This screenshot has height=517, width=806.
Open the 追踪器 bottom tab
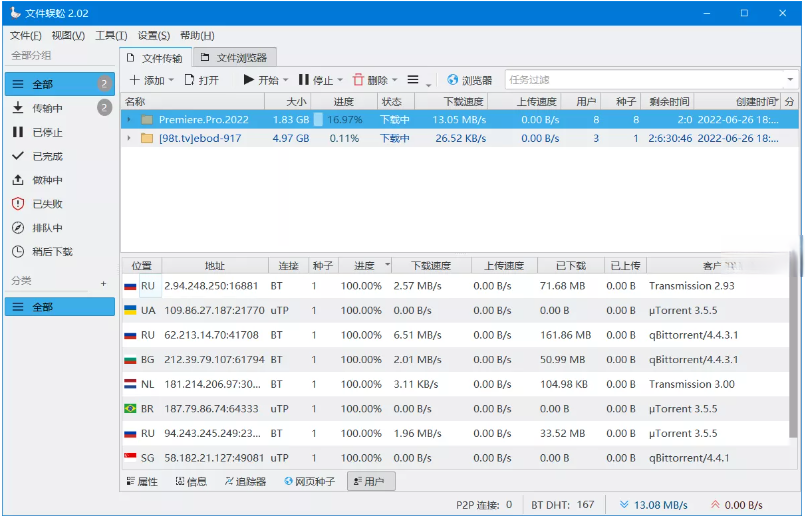coord(245,482)
